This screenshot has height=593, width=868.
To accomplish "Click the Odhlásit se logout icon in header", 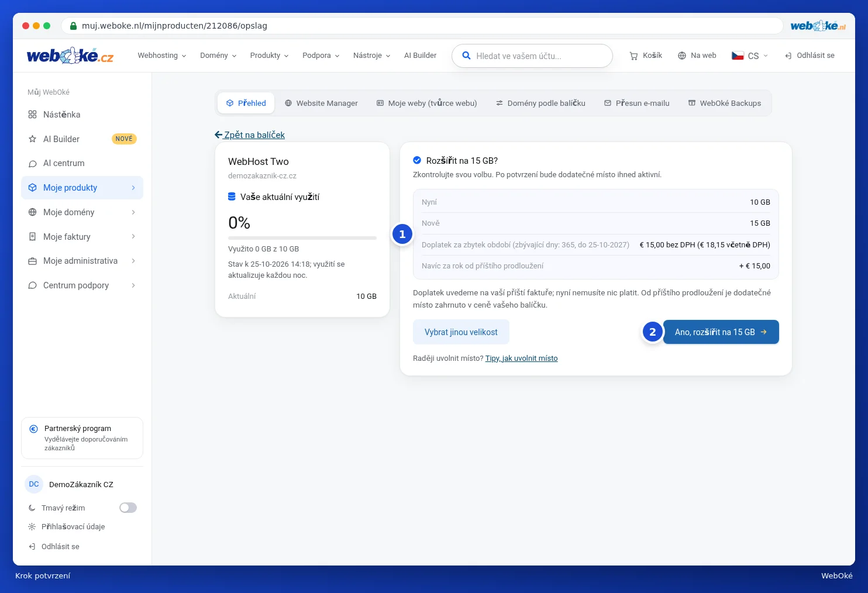I will pos(788,56).
